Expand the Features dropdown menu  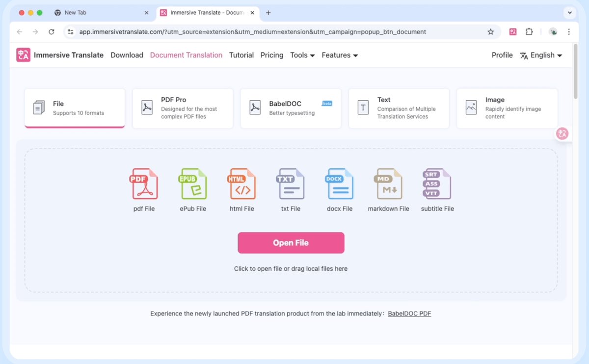tap(340, 55)
